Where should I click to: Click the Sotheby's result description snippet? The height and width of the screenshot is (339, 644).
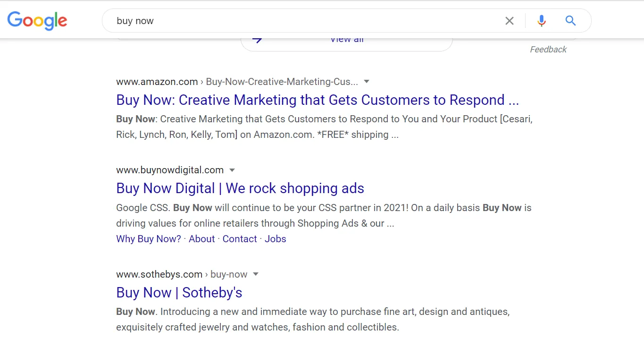[x=312, y=319]
